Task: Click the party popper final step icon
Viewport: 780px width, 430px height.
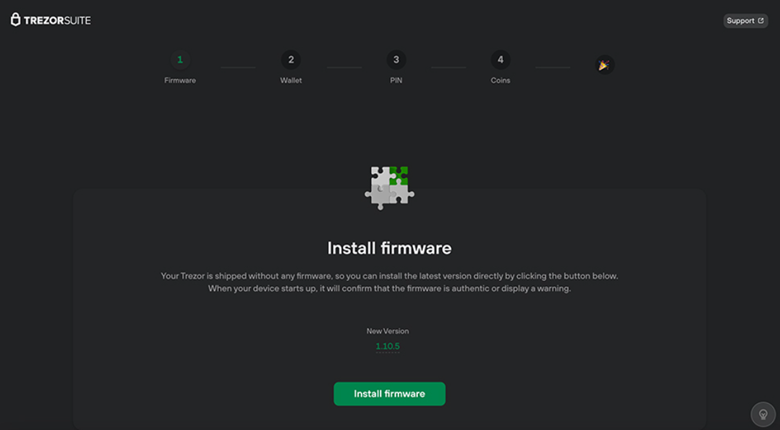Action: pos(604,65)
